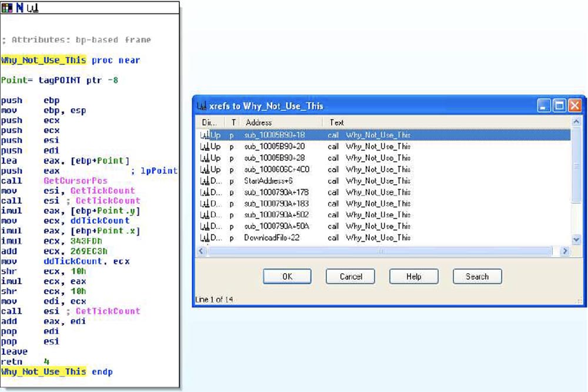588x392 pixels.
Task: Click the constant 343FDh in imul instruction
Action: [x=86, y=241]
